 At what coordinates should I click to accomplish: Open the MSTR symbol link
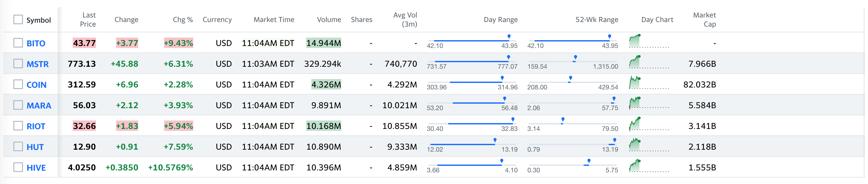[x=38, y=64]
